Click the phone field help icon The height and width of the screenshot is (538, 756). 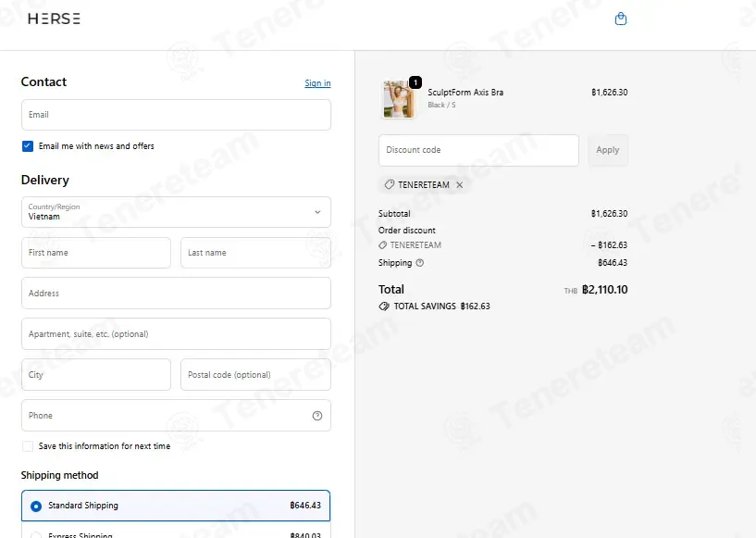coord(317,416)
